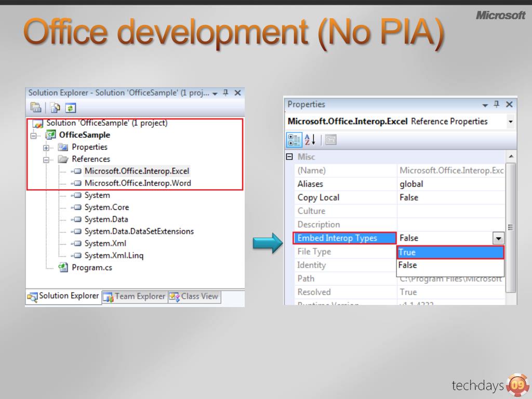
Task: Collapse the Misc category in Properties
Action: [x=289, y=156]
